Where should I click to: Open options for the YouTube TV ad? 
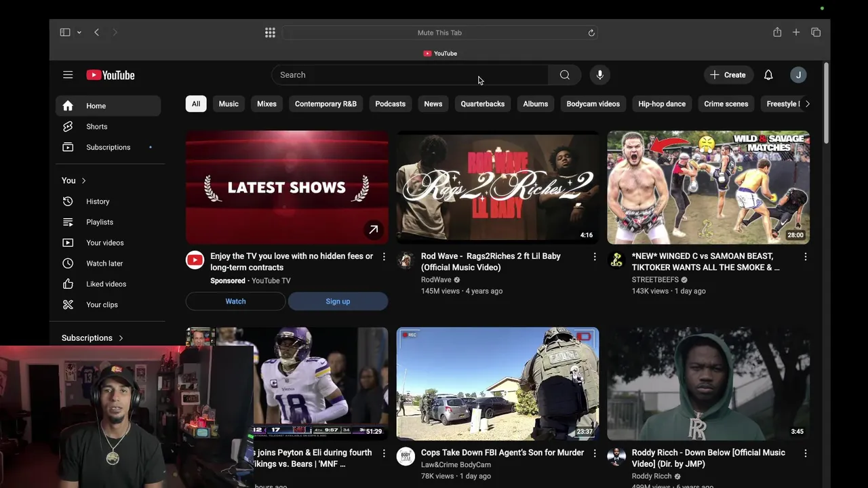click(384, 257)
